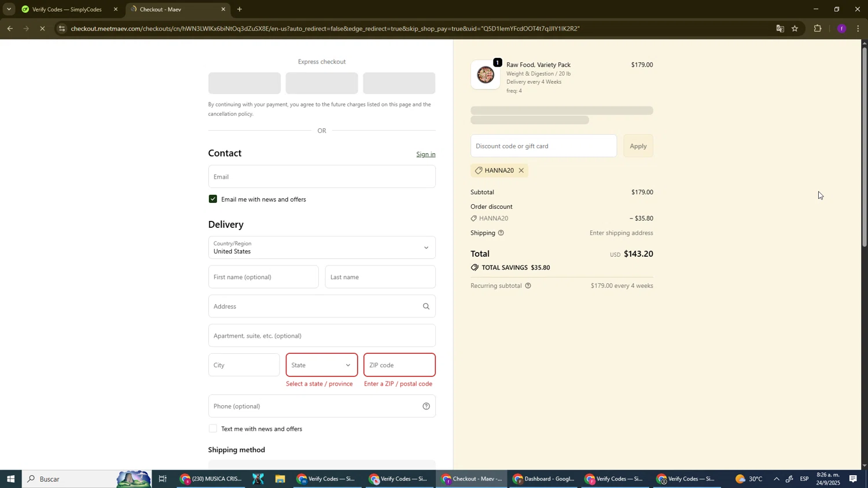Open a new browser tab
868x488 pixels.
coord(240,9)
